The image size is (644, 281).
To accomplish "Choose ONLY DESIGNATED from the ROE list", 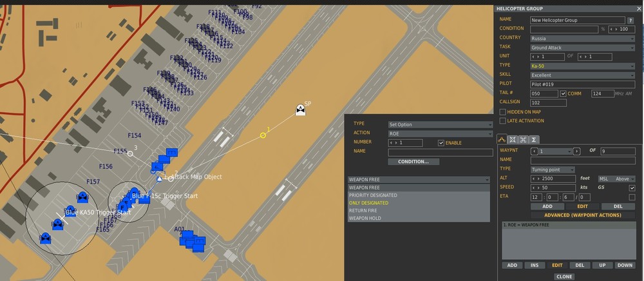I will click(419, 203).
